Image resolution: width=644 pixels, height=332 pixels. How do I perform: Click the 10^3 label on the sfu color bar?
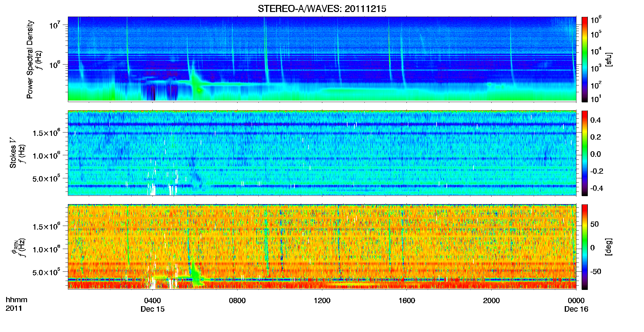pos(596,69)
